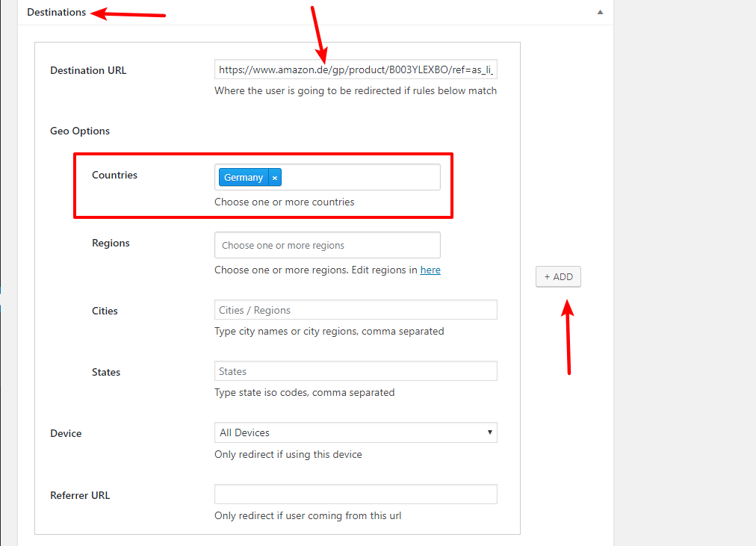Click the Countries field label
This screenshot has width=756, height=546.
(x=114, y=175)
